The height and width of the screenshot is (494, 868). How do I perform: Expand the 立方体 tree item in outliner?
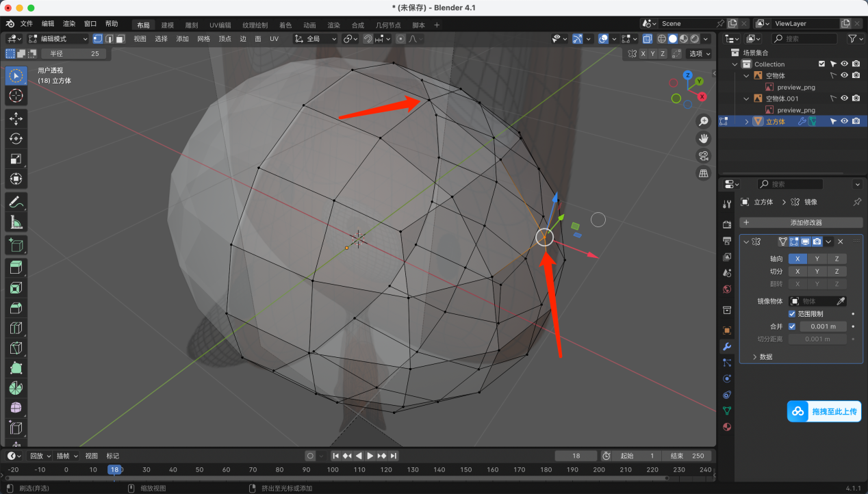click(x=746, y=122)
